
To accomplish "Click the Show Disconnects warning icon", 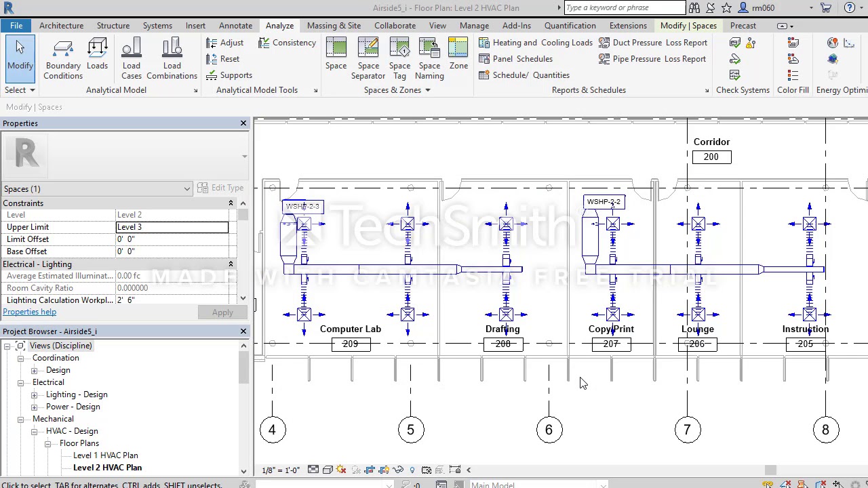I will click(x=751, y=43).
